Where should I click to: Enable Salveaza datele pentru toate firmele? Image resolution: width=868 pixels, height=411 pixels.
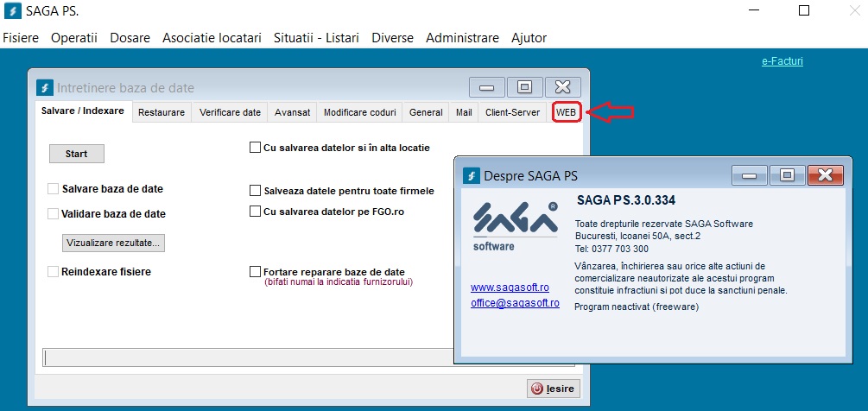click(255, 191)
